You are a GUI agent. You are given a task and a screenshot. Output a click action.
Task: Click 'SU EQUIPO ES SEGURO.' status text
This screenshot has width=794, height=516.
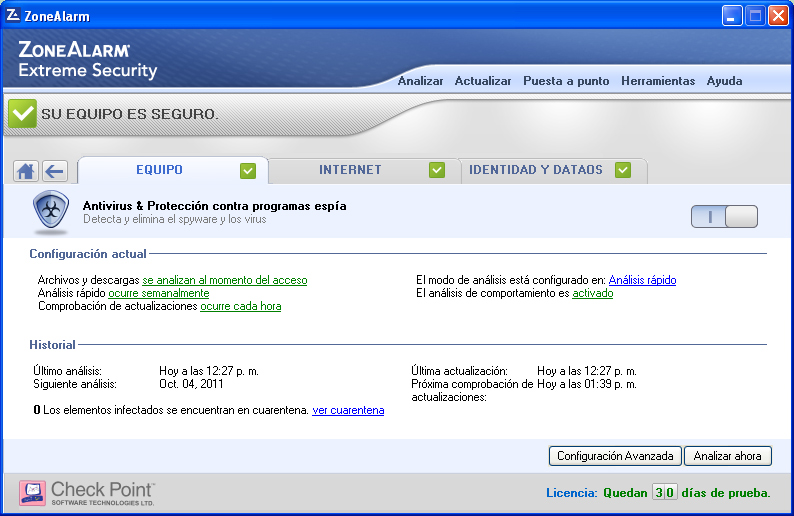[x=130, y=114]
